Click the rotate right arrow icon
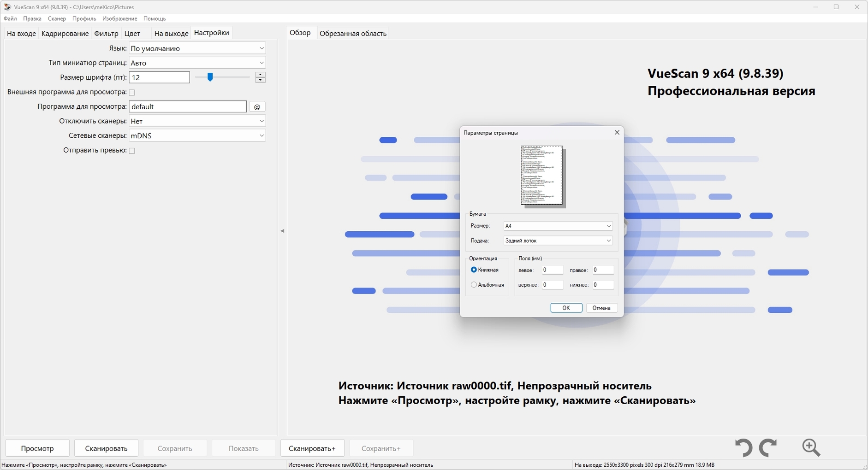 768,447
